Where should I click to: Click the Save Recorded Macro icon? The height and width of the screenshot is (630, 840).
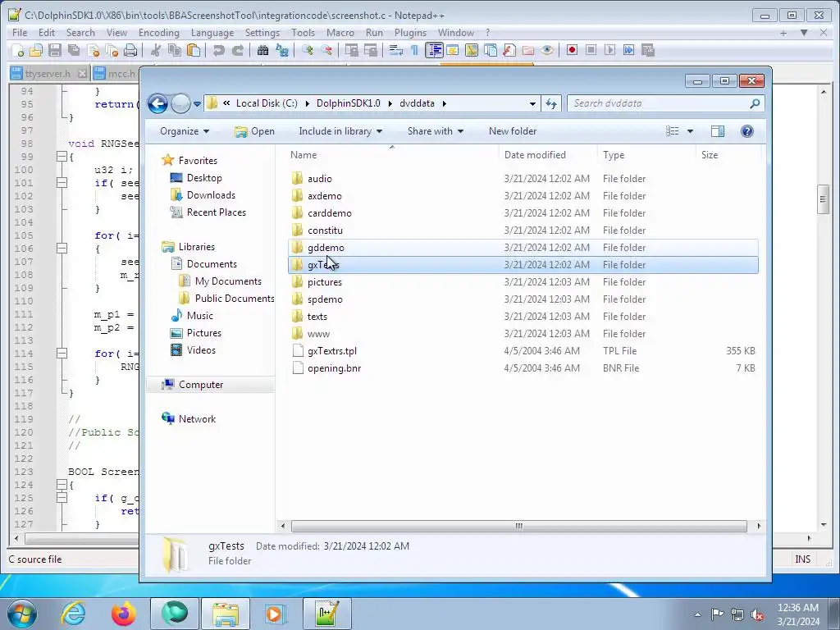[x=648, y=50]
